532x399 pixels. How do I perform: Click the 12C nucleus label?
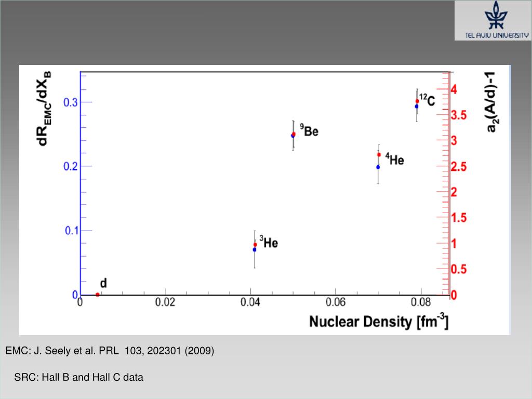[427, 100]
